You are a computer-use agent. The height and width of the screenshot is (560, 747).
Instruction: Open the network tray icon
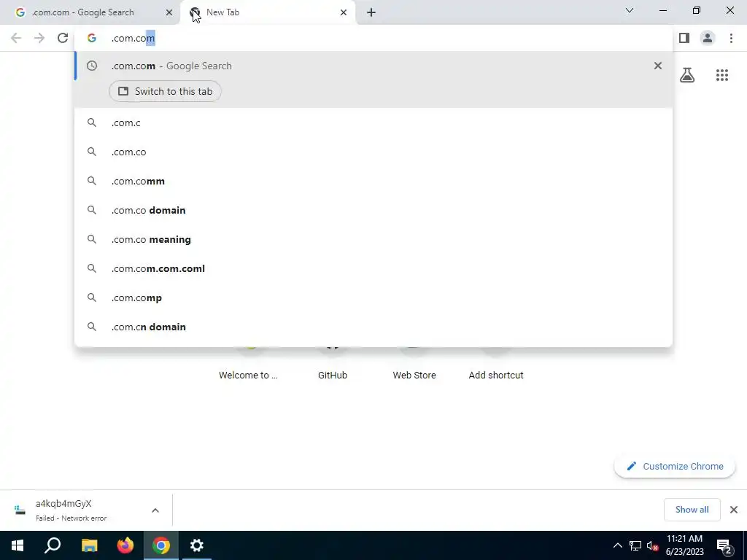635,545
